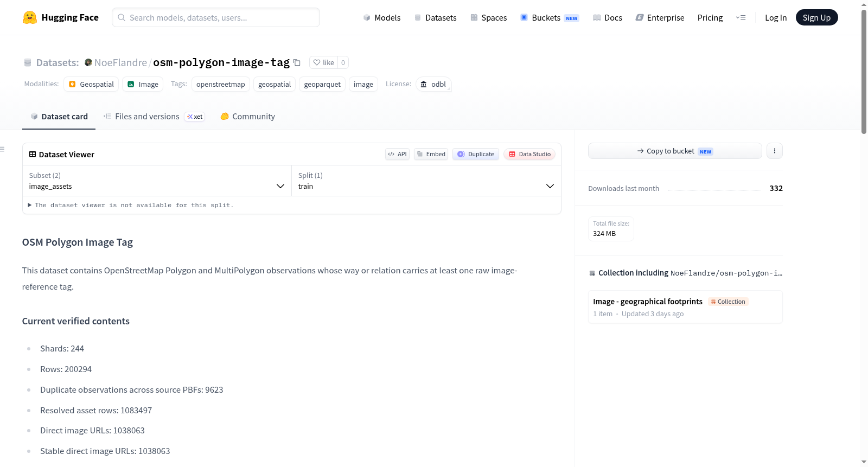Click the Hugging Face logo emoji

30,17
